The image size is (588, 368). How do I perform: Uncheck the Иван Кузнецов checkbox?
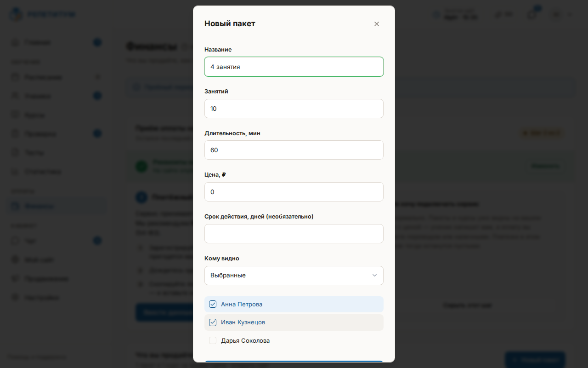coord(213,322)
